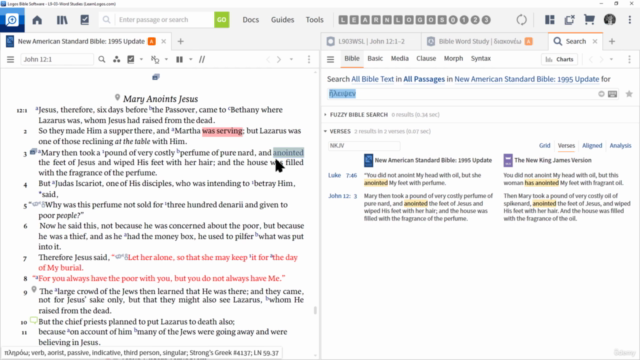Navigate back in the Bible panel
The image size is (640, 360).
268,60
